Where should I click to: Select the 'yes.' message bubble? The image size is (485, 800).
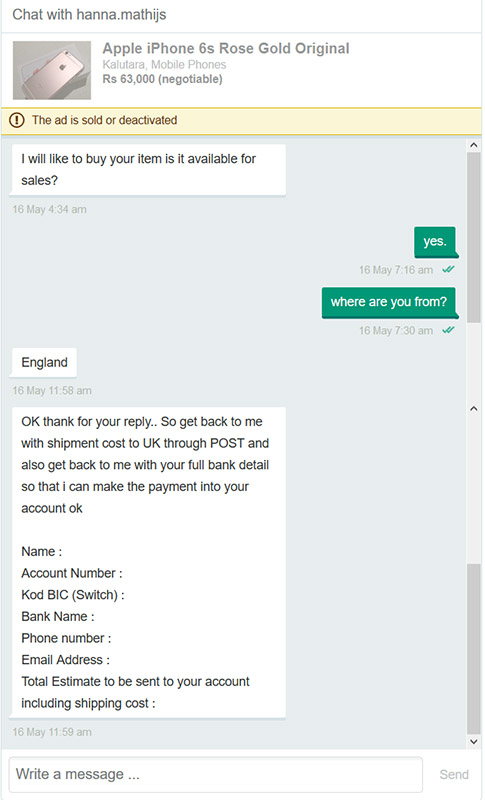pos(435,241)
